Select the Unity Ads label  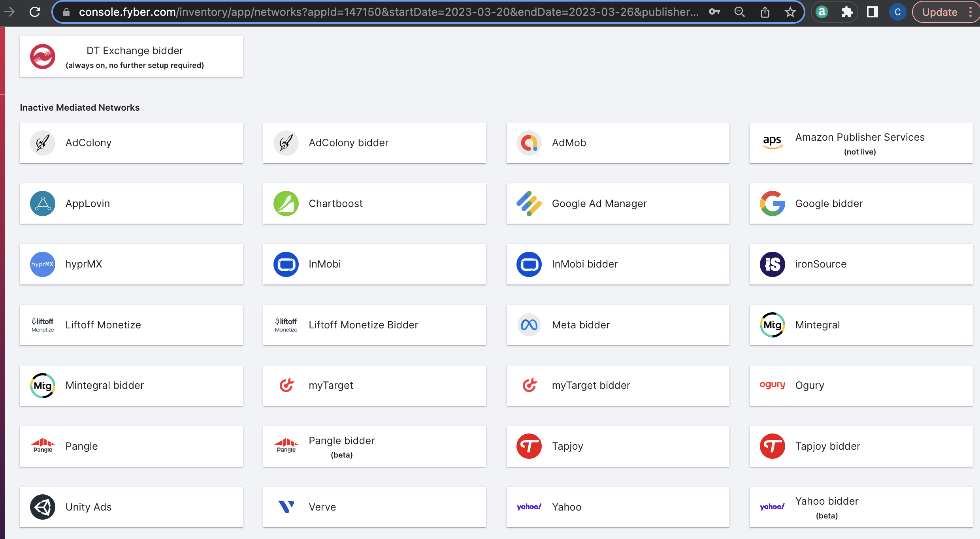(89, 507)
